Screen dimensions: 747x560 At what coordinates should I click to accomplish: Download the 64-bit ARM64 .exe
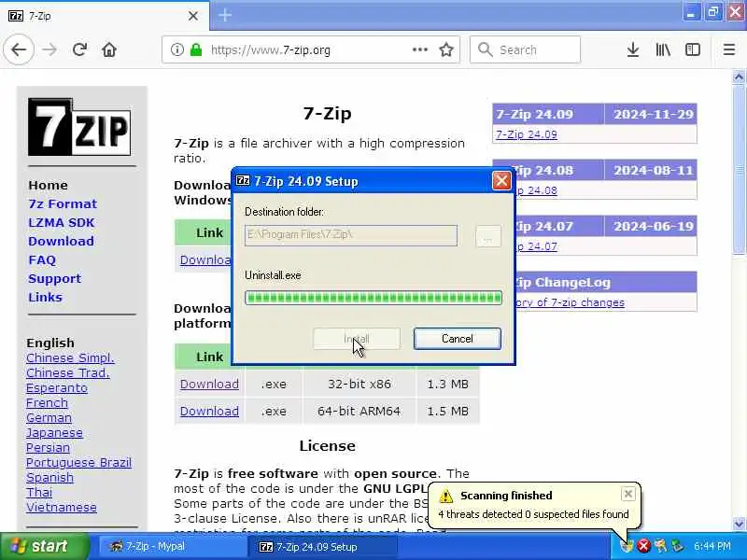click(x=209, y=411)
